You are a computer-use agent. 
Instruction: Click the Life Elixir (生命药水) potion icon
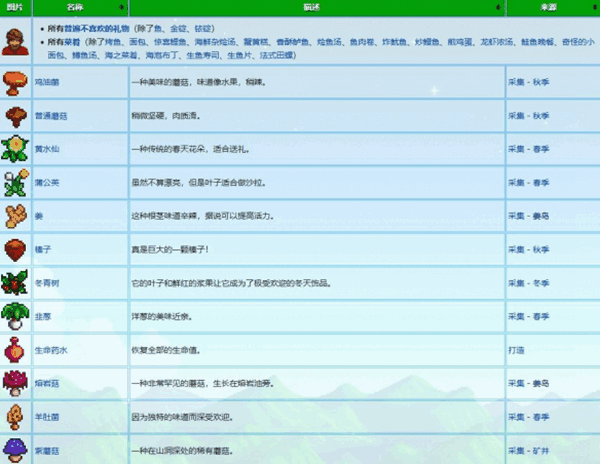pyautogui.click(x=15, y=350)
